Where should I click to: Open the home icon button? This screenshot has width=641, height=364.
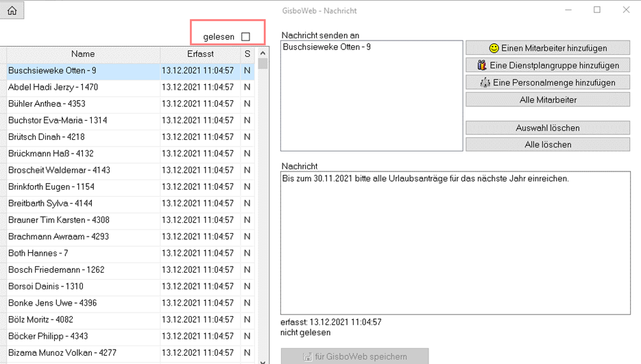pos(12,11)
